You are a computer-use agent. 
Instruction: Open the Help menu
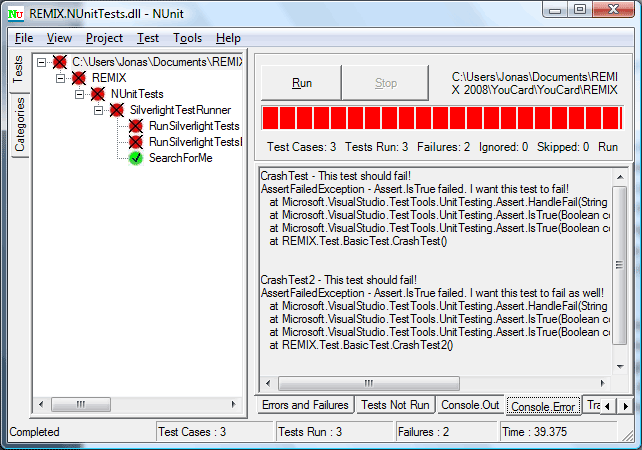[x=228, y=38]
